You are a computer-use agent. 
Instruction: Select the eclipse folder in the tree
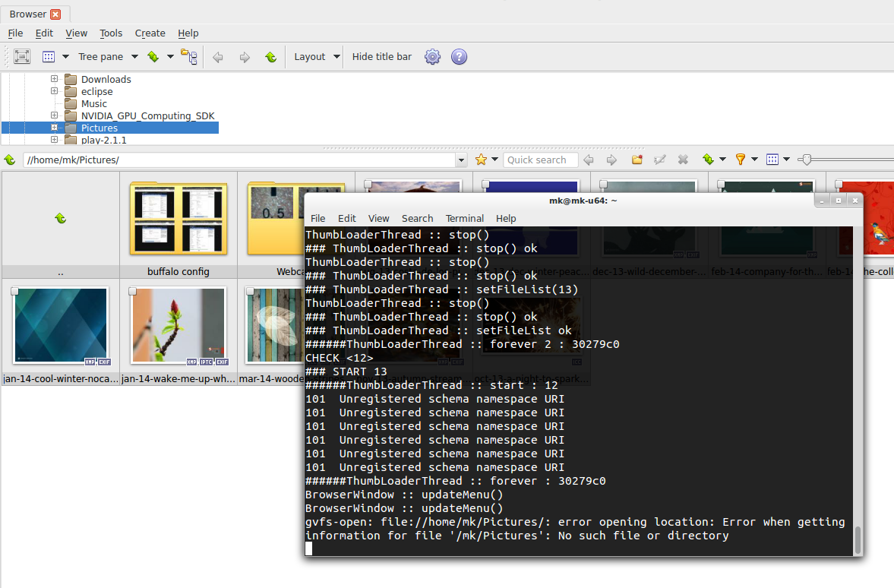tap(96, 91)
